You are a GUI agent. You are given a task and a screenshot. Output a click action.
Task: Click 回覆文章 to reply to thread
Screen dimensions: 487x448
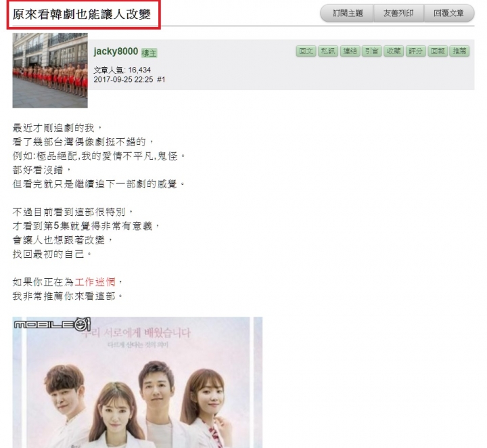click(x=449, y=14)
